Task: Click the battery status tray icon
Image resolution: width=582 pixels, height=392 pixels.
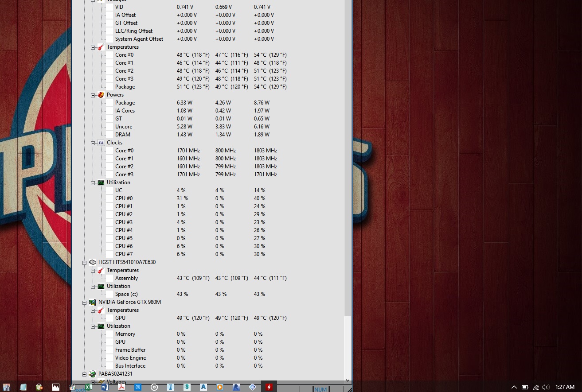Action: click(x=525, y=387)
